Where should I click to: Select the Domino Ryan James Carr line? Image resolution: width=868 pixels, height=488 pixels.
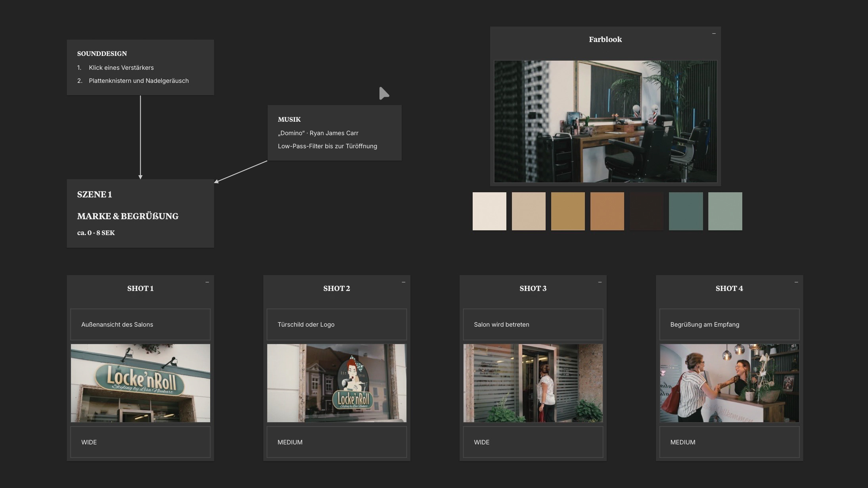pos(318,133)
